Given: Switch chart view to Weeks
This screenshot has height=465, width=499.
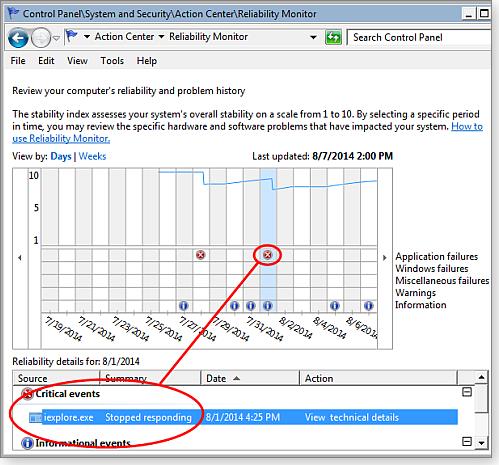Looking at the screenshot, I should pyautogui.click(x=92, y=156).
